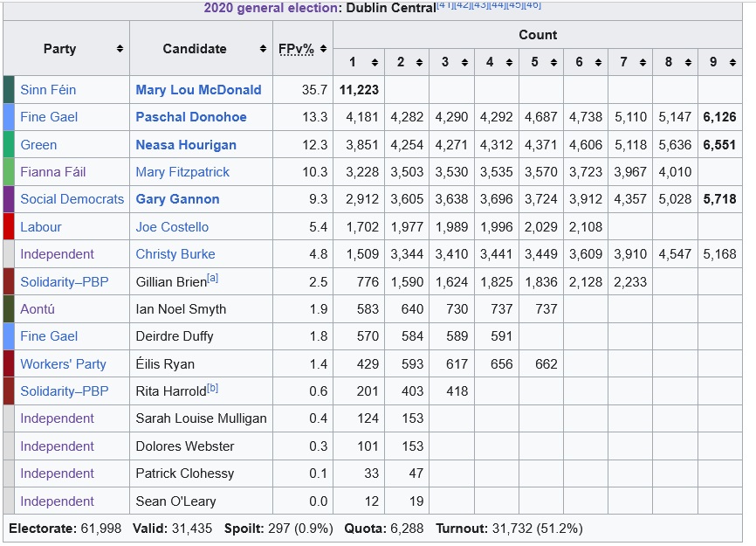
Task: Follow Independent link in Christy Burke row
Action: click(57, 253)
